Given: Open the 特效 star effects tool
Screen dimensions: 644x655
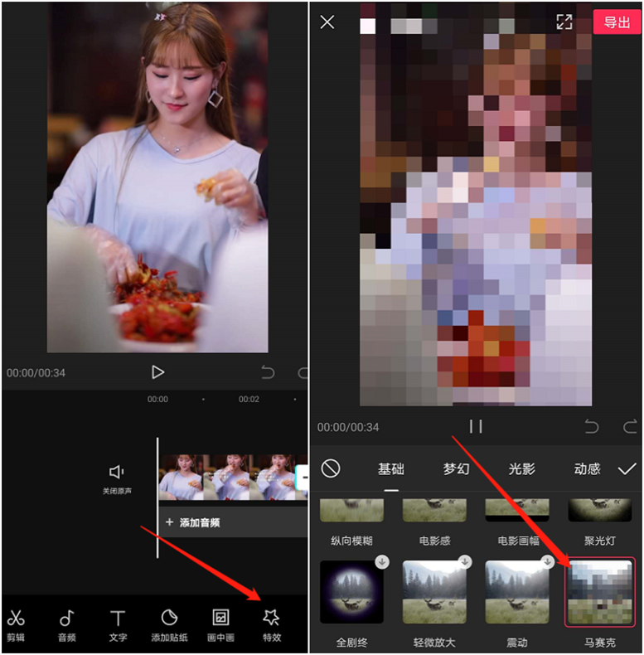Looking at the screenshot, I should tap(272, 625).
